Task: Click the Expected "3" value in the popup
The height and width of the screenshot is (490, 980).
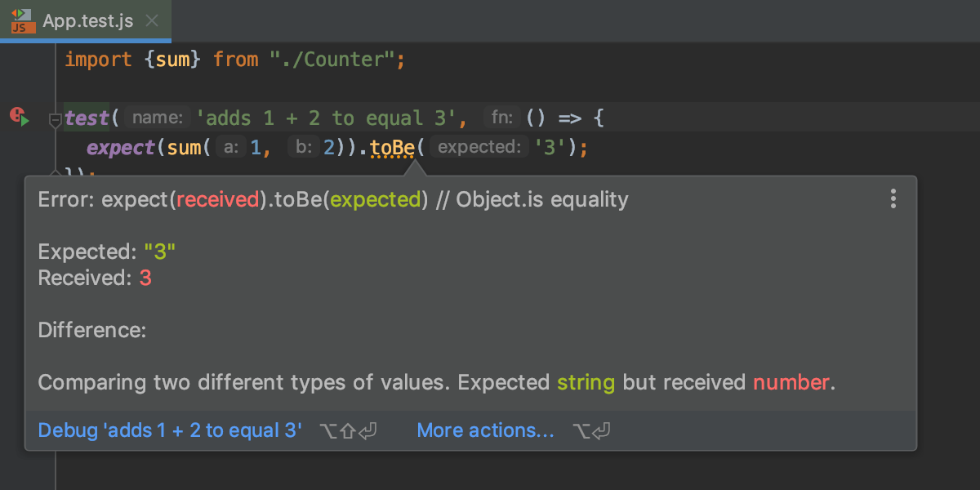Action: 161,251
